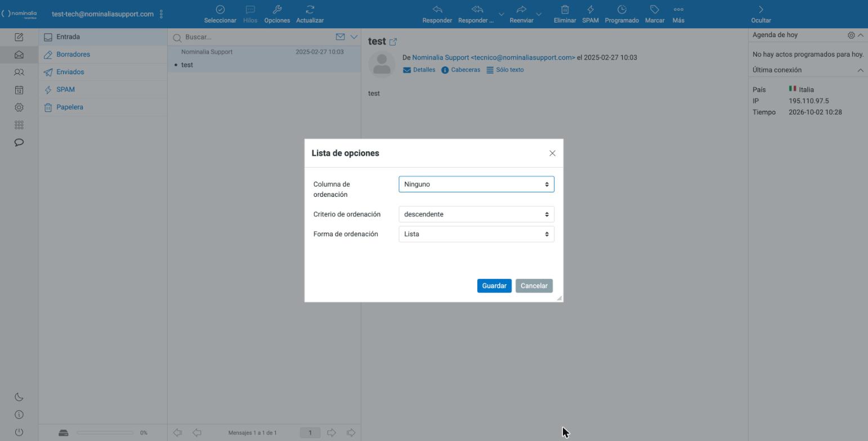
Task: Open Forma de ordenación dropdown
Action: [476, 234]
